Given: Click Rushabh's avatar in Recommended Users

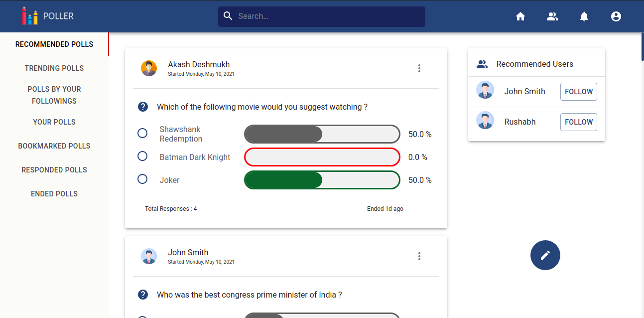Looking at the screenshot, I should 485,121.
